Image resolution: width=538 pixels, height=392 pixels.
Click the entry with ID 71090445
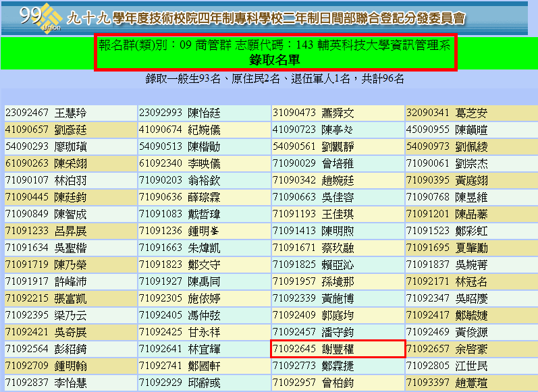(71, 197)
